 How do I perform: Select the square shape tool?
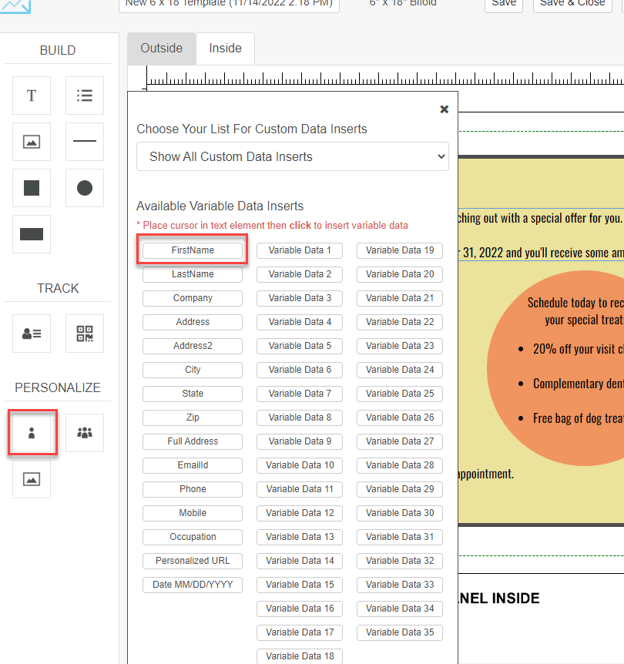[31, 188]
